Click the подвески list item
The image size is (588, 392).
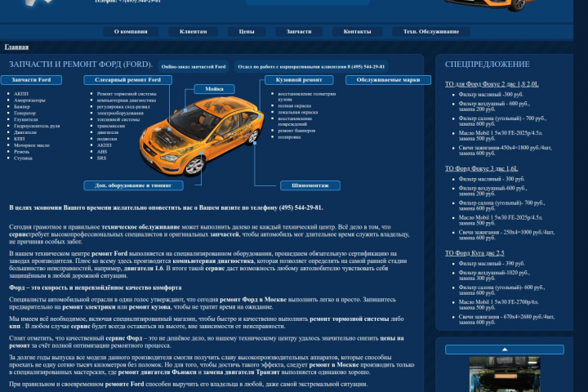click(107, 139)
